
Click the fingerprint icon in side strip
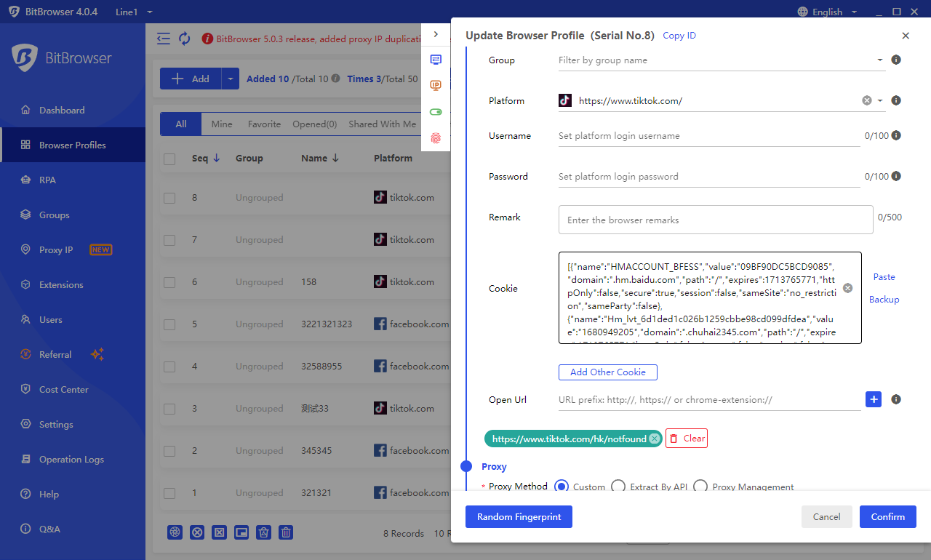tap(436, 137)
